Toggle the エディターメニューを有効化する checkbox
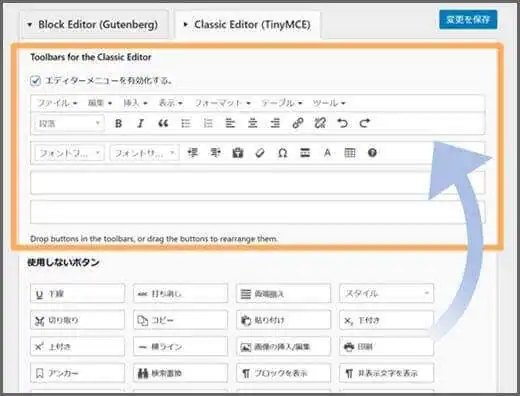 [x=35, y=81]
